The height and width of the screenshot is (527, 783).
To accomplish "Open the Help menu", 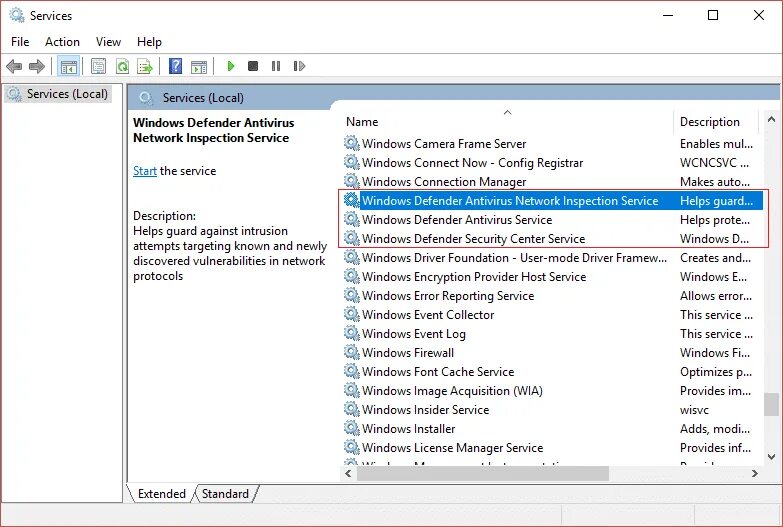I will pos(149,41).
